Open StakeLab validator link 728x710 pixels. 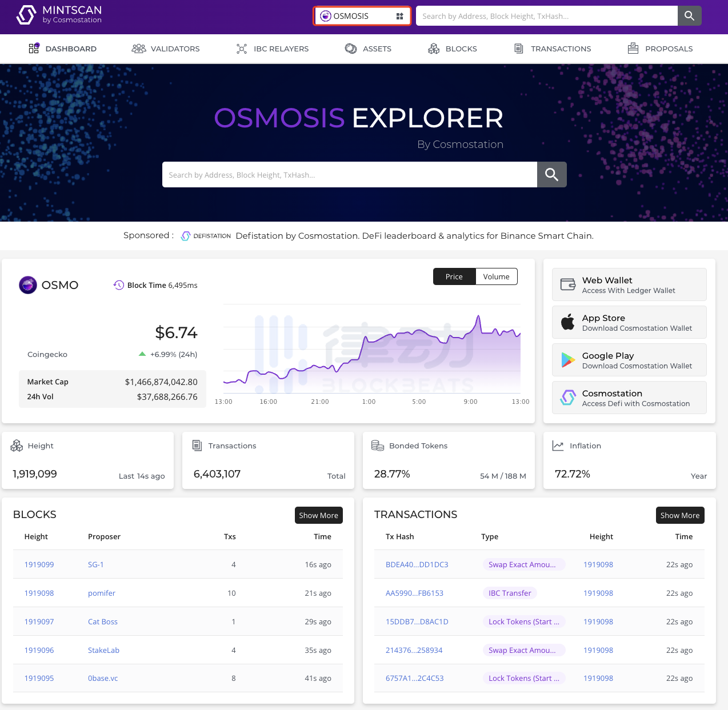click(103, 650)
